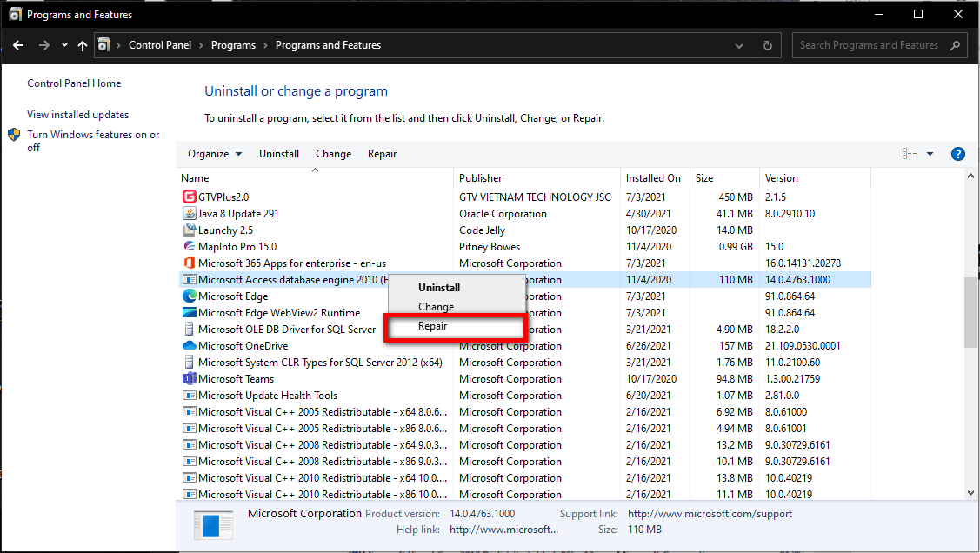Click the Microsoft 365 Apps icon
The image size is (980, 553).
[x=189, y=263]
